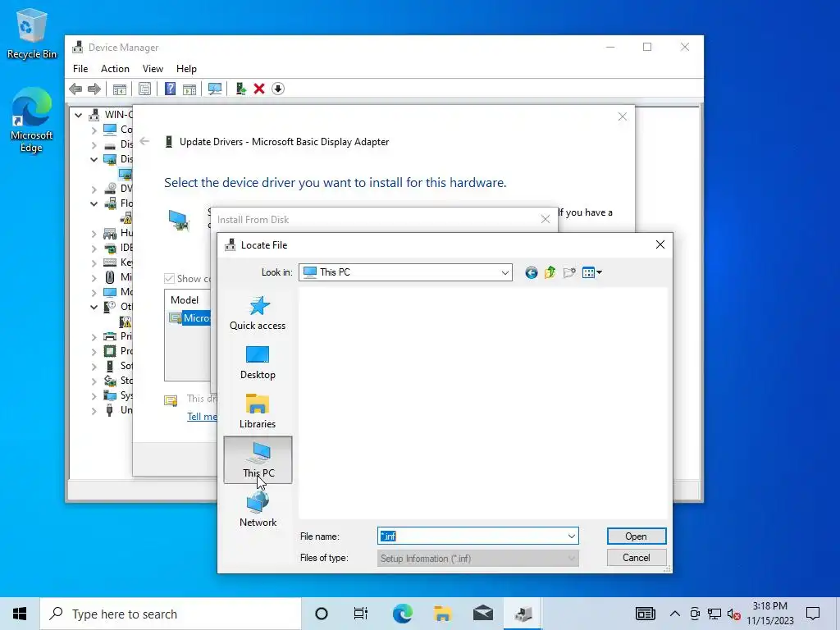840x630 pixels.
Task: Open File Explorer from taskbar
Action: click(x=442, y=614)
